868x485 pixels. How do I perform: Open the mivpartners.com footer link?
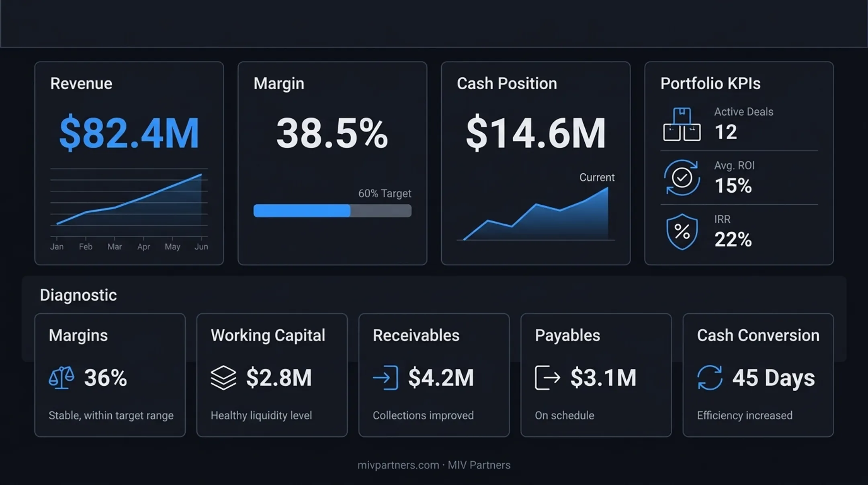[x=398, y=465]
